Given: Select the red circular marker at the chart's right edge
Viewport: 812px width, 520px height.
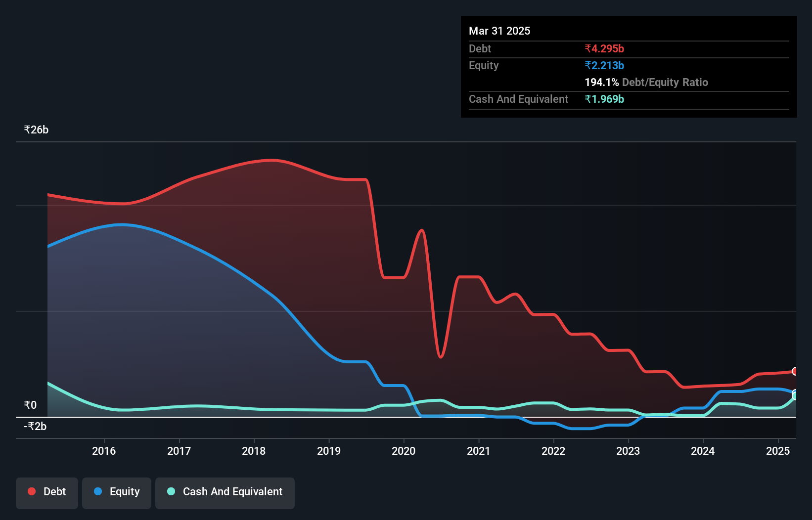Looking at the screenshot, I should coord(795,371).
